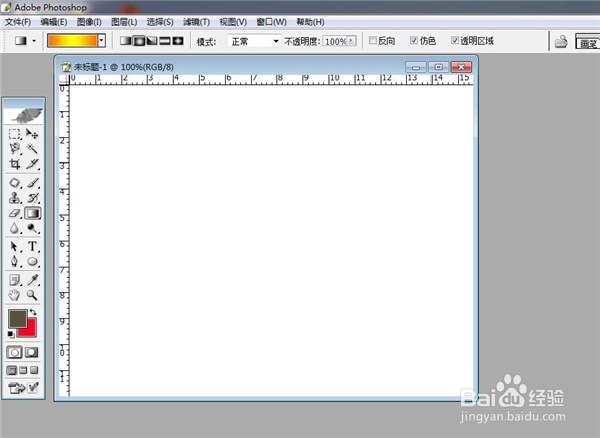Choose Angle gradient style
600x438 pixels.
[x=152, y=41]
